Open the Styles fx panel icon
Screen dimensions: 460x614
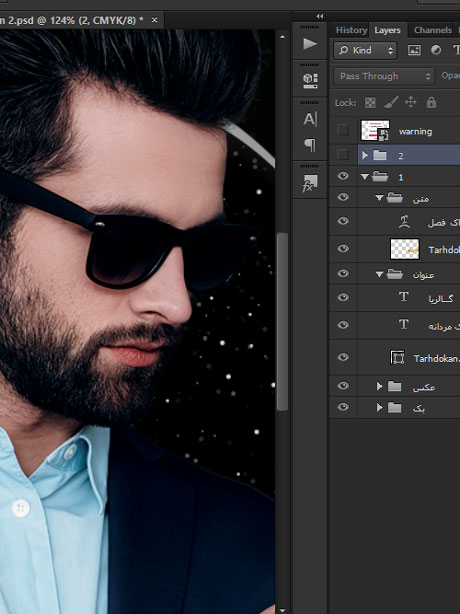pyautogui.click(x=310, y=183)
